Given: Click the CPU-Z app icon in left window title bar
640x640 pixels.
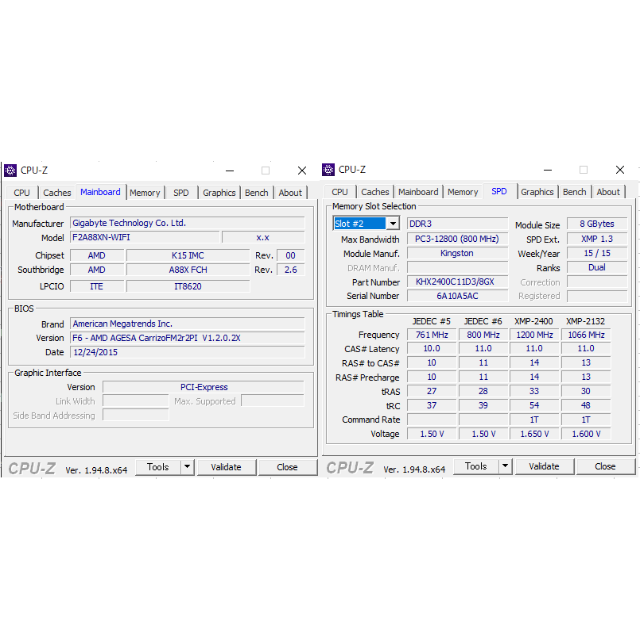Looking at the screenshot, I should click(10, 170).
